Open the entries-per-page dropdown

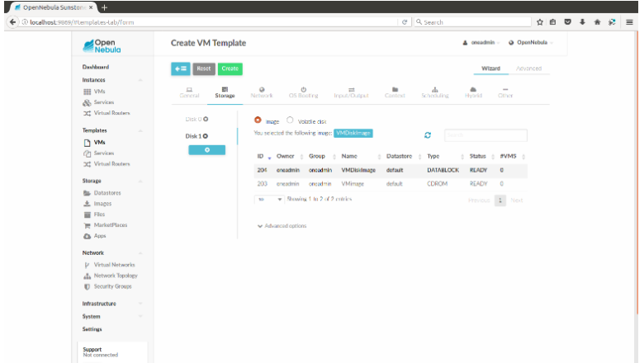pyautogui.click(x=270, y=200)
